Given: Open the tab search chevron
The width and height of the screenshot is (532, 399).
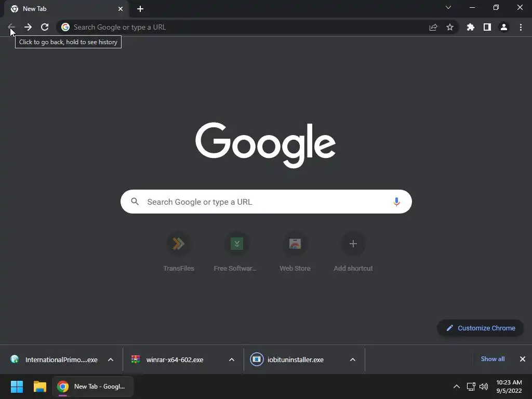Looking at the screenshot, I should (x=448, y=7).
